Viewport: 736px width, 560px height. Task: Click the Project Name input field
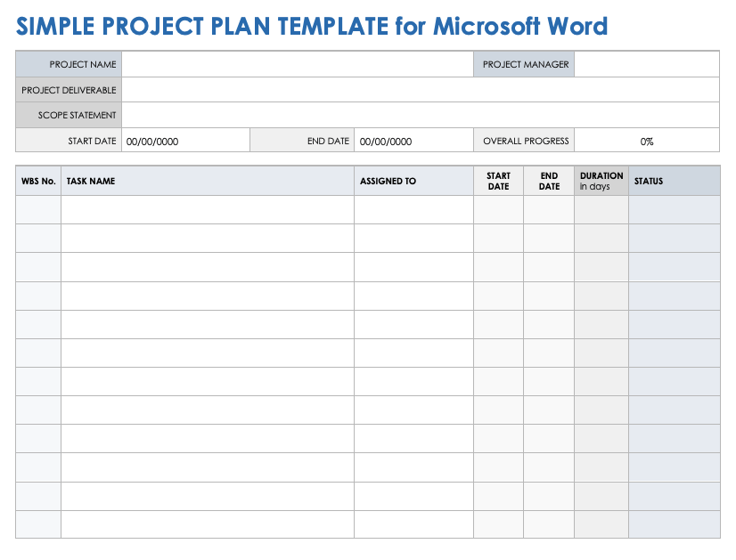pos(297,65)
